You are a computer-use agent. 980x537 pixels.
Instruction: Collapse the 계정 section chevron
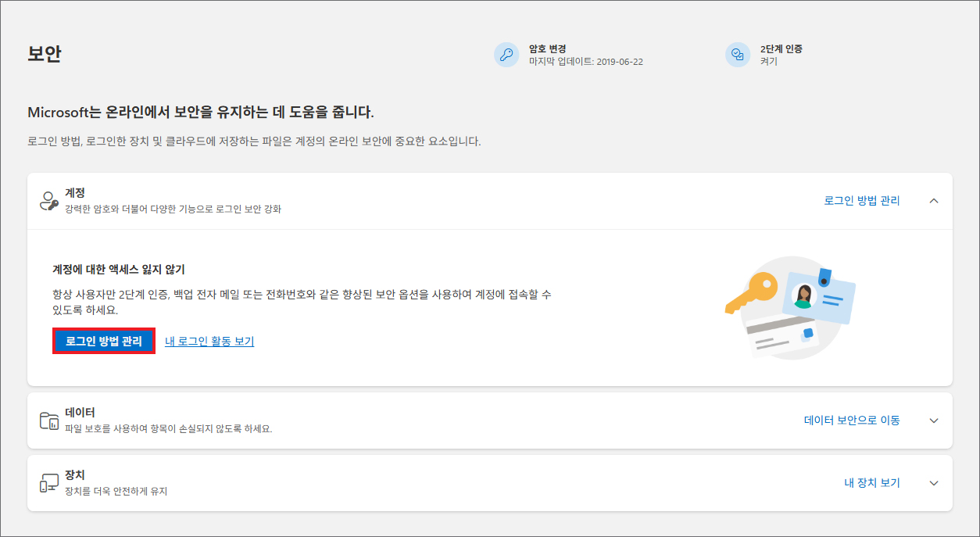pos(934,201)
